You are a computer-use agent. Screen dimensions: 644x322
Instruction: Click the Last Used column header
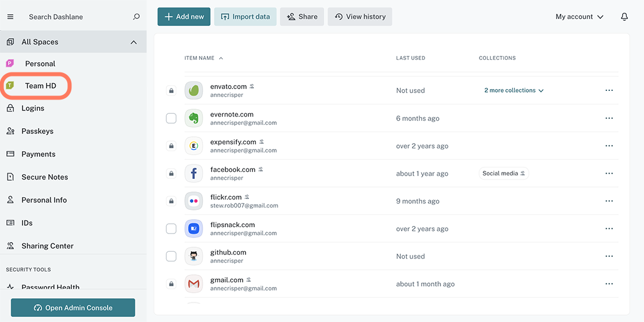pyautogui.click(x=411, y=58)
